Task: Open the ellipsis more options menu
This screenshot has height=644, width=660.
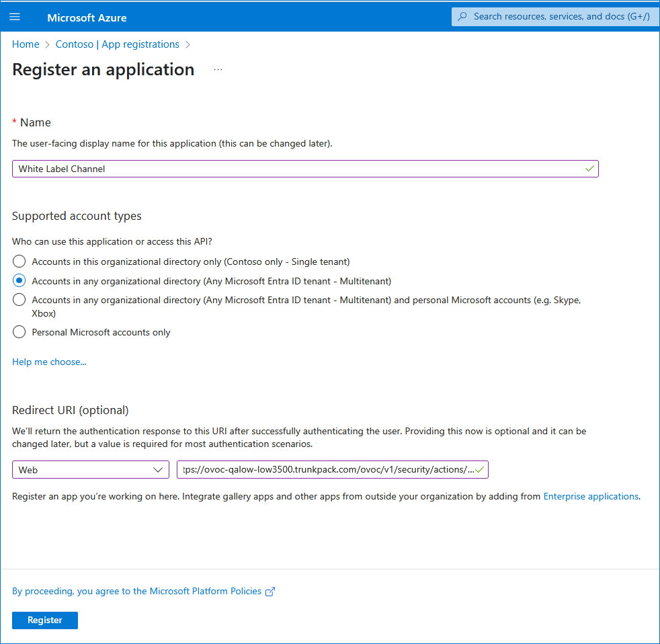Action: pos(218,70)
